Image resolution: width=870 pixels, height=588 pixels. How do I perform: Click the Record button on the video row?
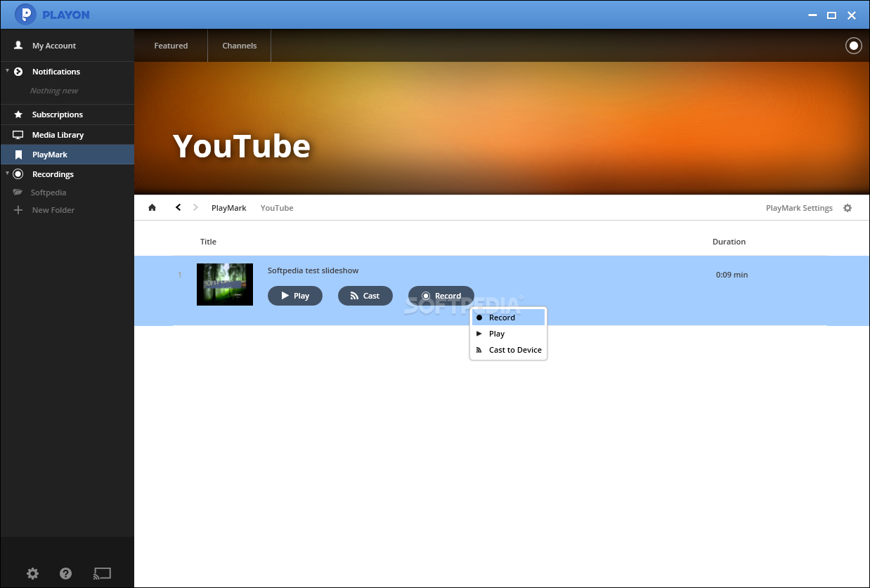click(x=441, y=296)
